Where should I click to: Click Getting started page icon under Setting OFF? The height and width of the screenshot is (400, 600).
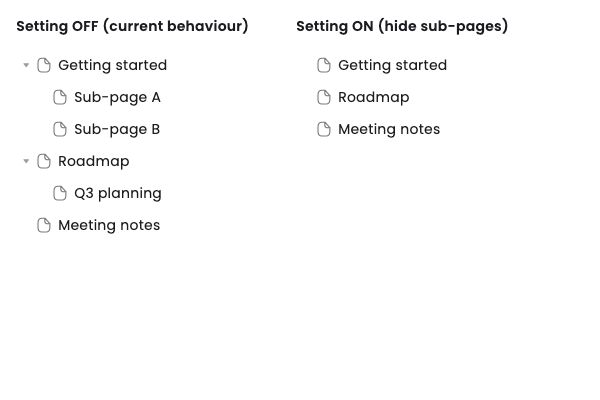pos(44,65)
